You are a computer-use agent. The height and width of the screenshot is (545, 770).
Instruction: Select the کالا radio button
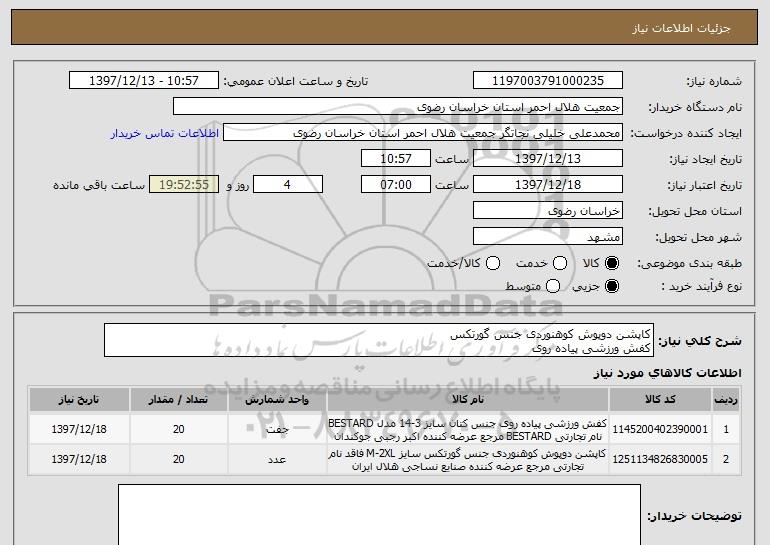[x=612, y=264]
